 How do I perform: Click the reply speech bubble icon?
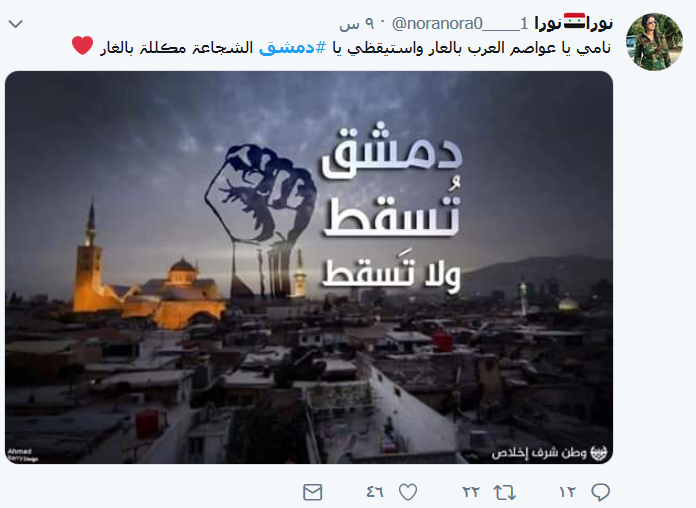click(601, 492)
